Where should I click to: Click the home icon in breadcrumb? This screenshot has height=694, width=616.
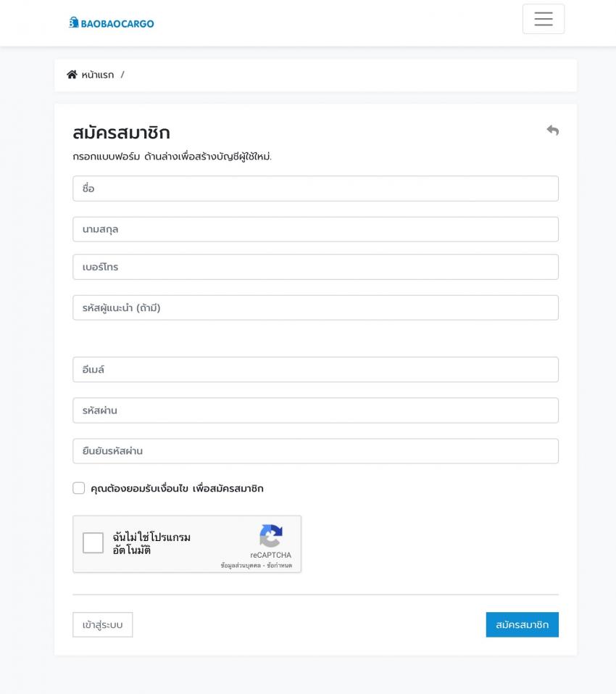pos(72,75)
